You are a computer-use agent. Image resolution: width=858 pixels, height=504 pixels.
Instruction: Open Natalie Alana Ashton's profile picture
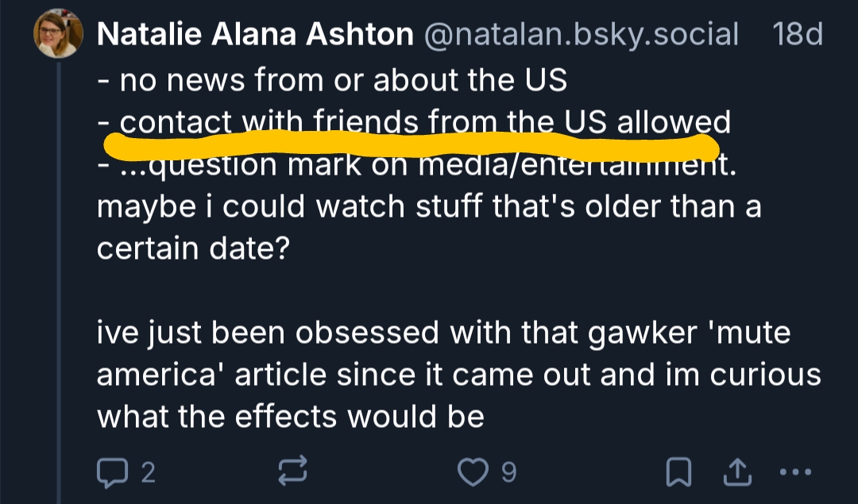[x=57, y=36]
